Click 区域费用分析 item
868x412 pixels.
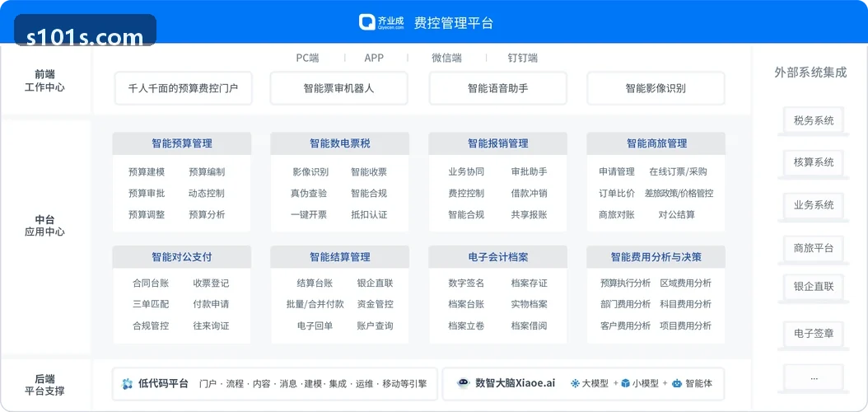click(x=686, y=283)
